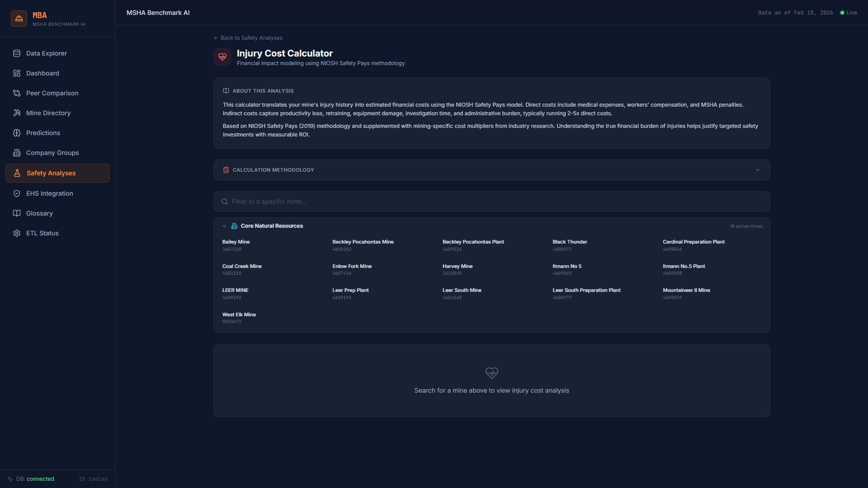The height and width of the screenshot is (488, 868).
Task: Open the Glossary sidebar item
Action: click(39, 213)
